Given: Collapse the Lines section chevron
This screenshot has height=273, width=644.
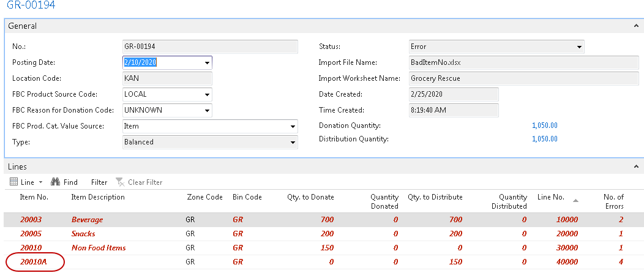Looking at the screenshot, I should point(637,166).
